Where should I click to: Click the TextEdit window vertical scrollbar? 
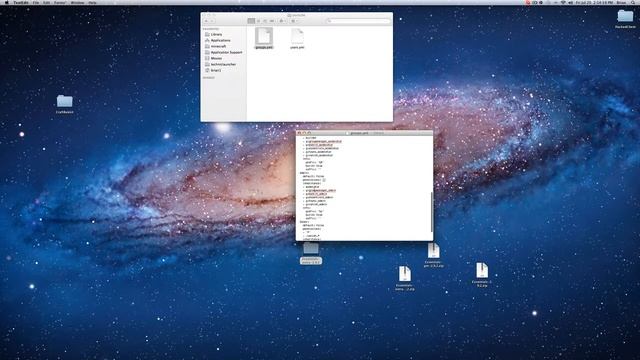coord(431,211)
